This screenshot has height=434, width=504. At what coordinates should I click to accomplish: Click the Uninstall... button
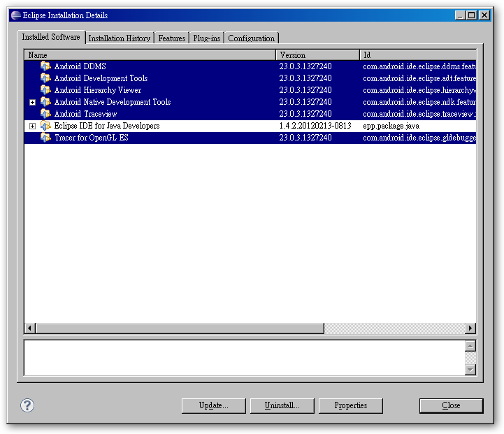tap(282, 406)
